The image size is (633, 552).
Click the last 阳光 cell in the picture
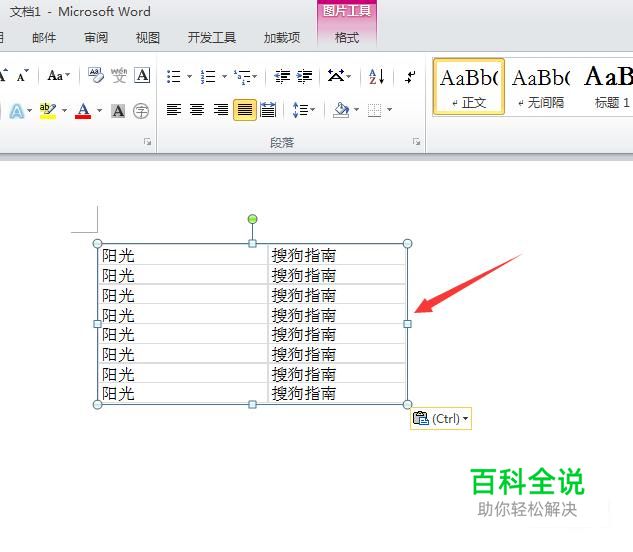(182, 393)
